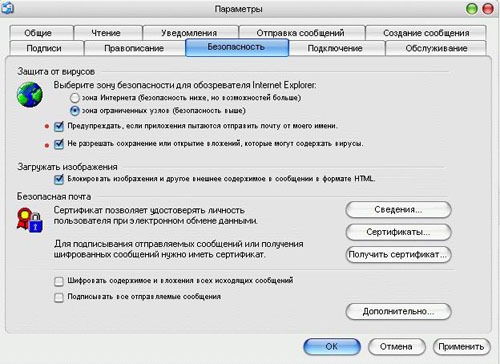
Task: Open the Отправка сообщений tab
Action: click(302, 33)
